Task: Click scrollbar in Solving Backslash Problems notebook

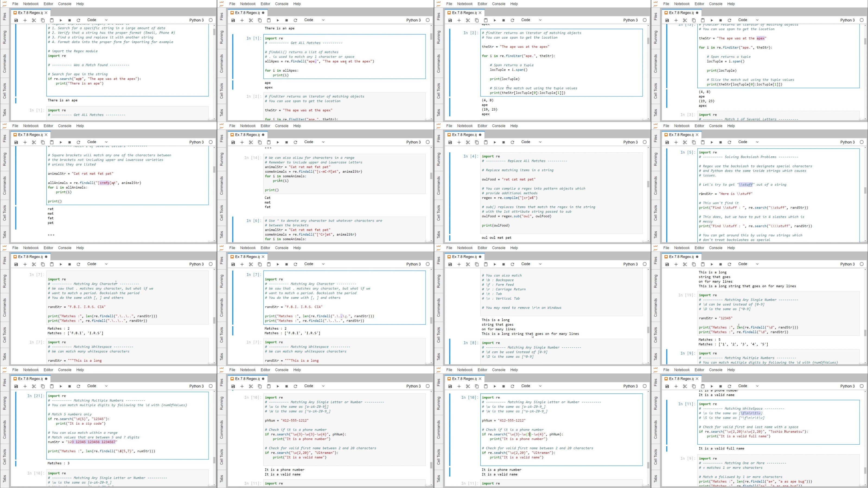Action: tap(865, 190)
